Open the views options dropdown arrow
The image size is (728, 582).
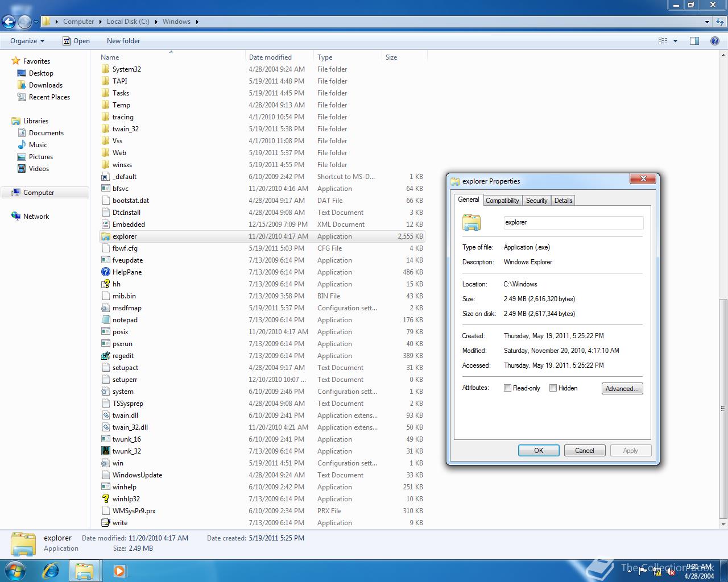click(676, 41)
